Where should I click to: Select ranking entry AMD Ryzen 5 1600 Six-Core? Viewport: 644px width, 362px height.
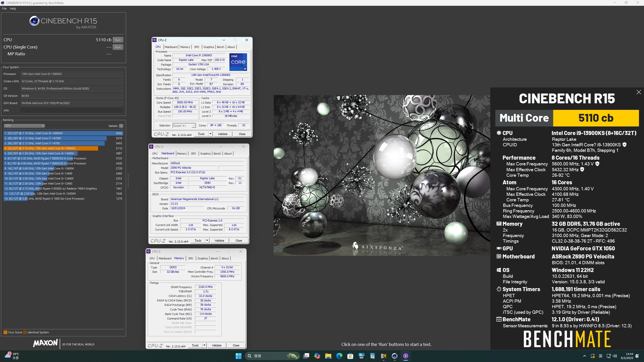[63, 199]
